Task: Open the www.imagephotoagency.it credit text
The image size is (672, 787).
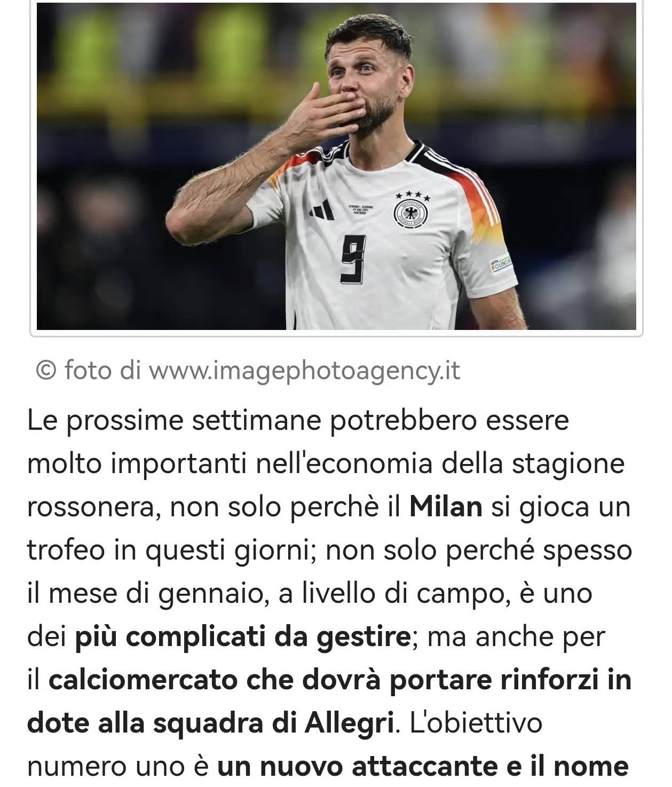Action: tap(304, 371)
